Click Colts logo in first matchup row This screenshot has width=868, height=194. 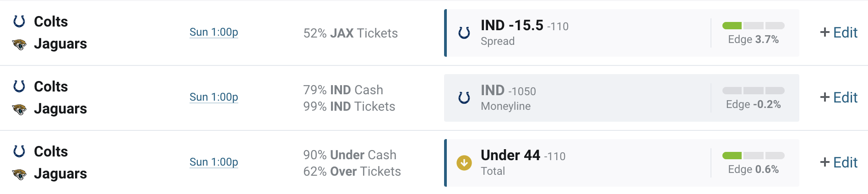coord(19,21)
